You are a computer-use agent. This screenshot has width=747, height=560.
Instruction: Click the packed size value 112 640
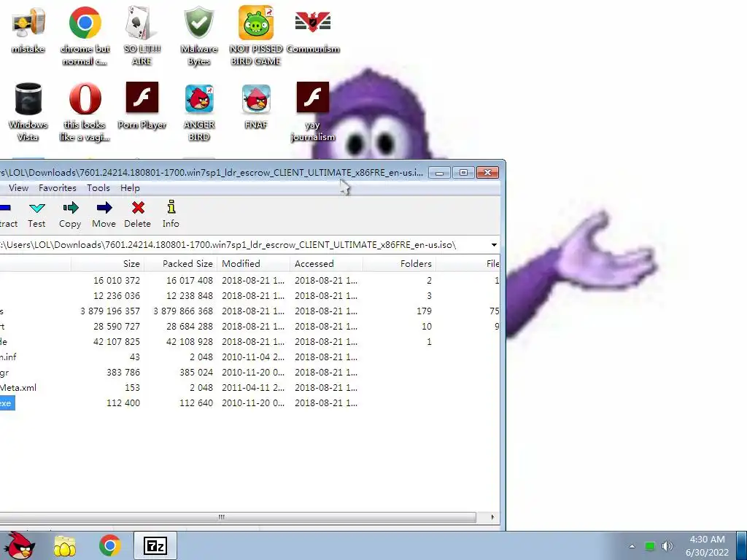[x=196, y=402]
